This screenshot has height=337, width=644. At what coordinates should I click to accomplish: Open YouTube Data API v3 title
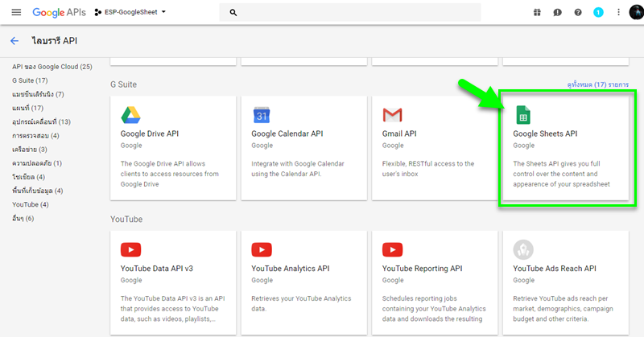(156, 269)
